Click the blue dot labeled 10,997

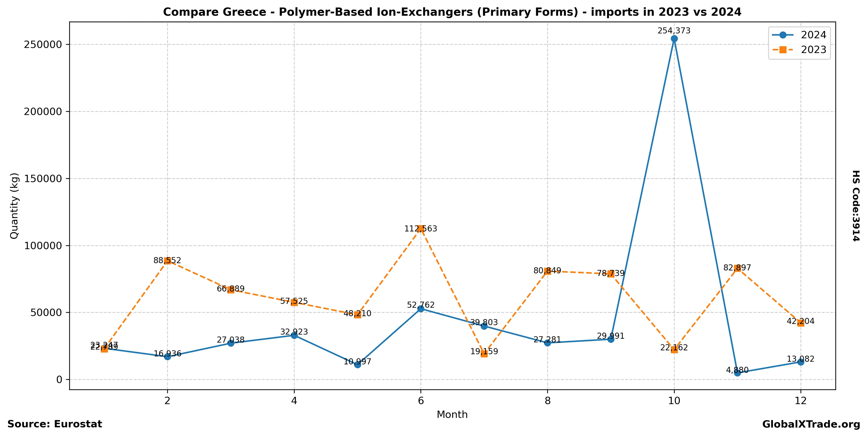tap(358, 365)
